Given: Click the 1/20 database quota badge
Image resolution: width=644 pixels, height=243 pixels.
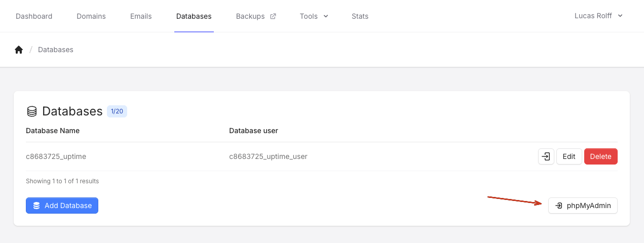Looking at the screenshot, I should pos(117,111).
